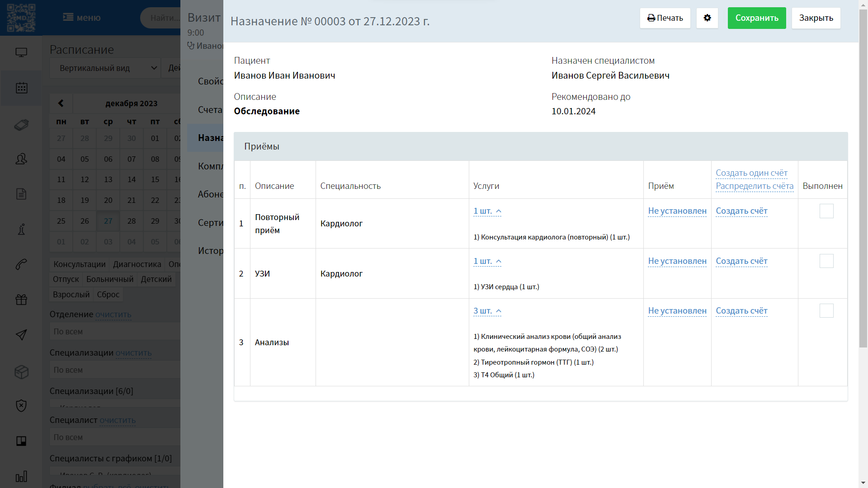The image size is (868, 488).
Task: Mark Повторный приём row as completed
Action: pyautogui.click(x=826, y=211)
